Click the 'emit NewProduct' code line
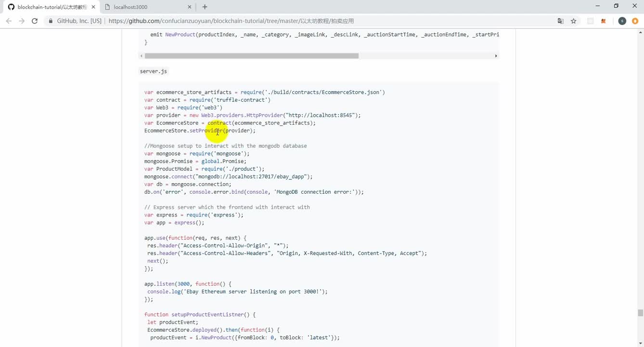644x347 pixels. (x=324, y=35)
